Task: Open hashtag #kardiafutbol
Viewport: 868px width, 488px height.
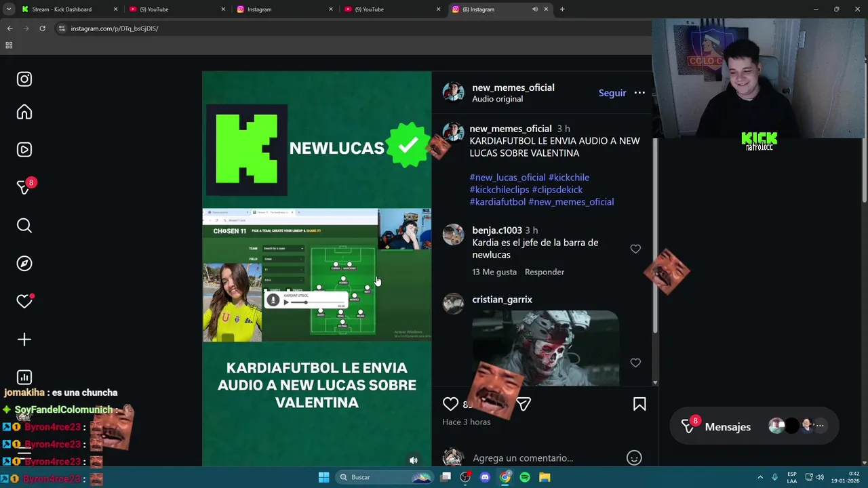Action: pyautogui.click(x=498, y=202)
